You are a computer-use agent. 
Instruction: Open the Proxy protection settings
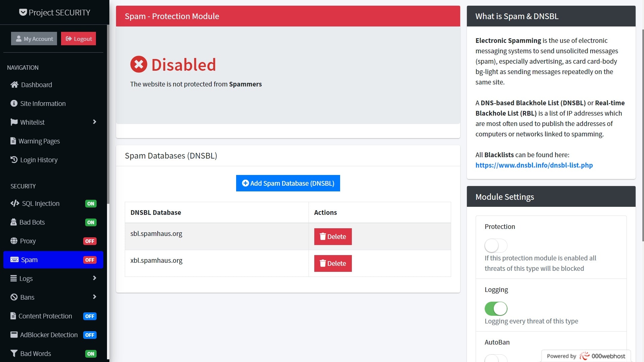pos(28,241)
